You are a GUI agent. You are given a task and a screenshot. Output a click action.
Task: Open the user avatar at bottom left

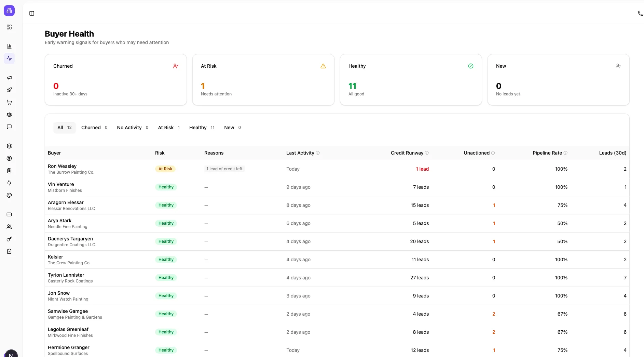[x=11, y=355]
